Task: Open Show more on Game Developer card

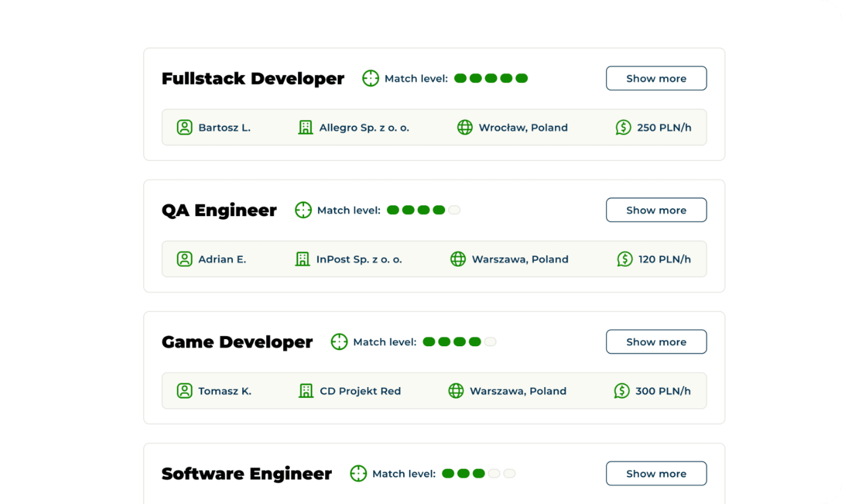Action: [656, 342]
